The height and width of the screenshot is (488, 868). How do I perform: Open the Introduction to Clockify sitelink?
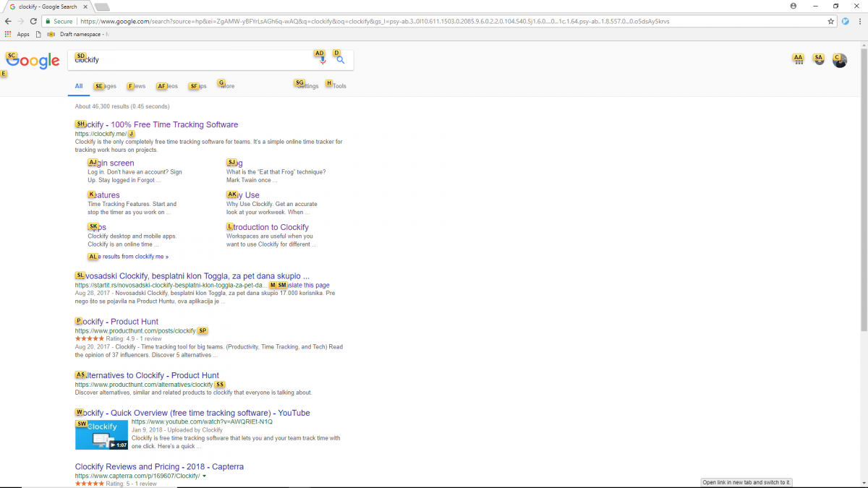coord(268,227)
